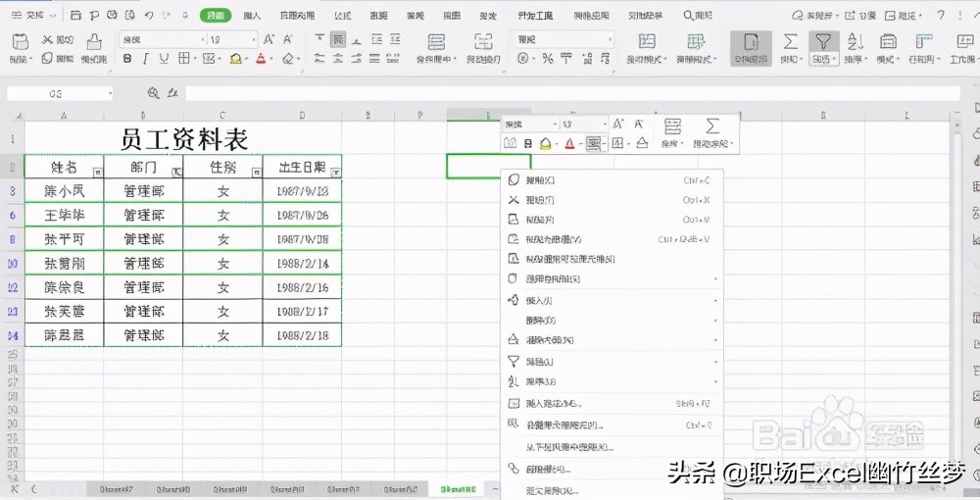The width and height of the screenshot is (980, 500).
Task: Toggle Wrap Text in the ribbon
Action: (x=483, y=42)
